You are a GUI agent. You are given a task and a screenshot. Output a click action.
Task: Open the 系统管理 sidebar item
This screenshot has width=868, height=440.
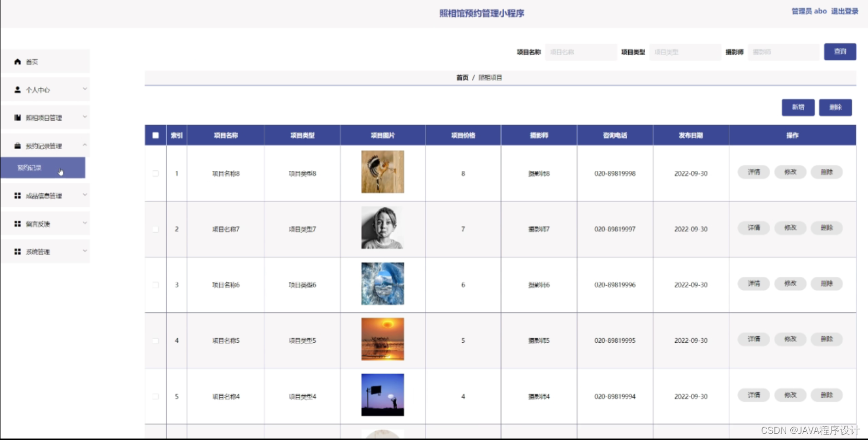pyautogui.click(x=45, y=252)
